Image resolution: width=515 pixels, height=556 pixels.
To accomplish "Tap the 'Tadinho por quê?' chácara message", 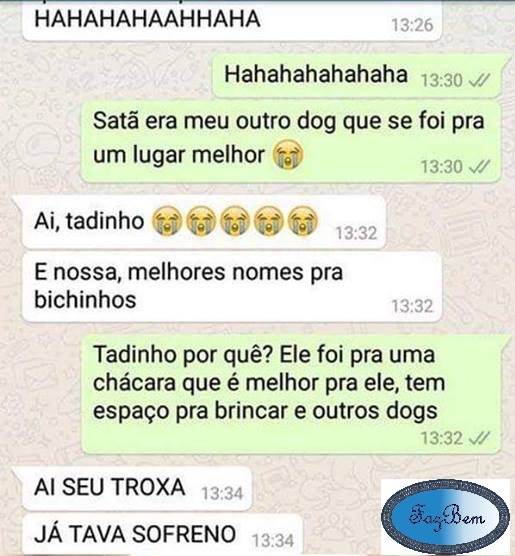I will click(x=291, y=394).
